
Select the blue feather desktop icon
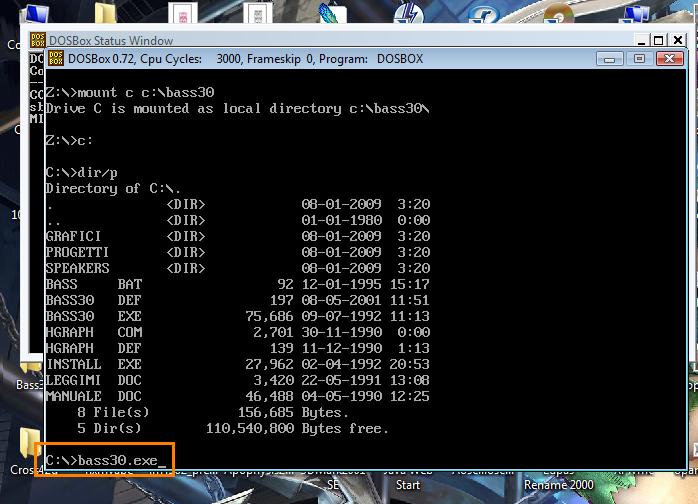[x=333, y=12]
